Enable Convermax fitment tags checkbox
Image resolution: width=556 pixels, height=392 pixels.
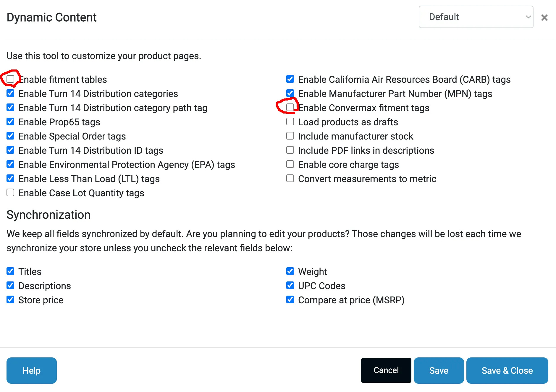coord(290,107)
